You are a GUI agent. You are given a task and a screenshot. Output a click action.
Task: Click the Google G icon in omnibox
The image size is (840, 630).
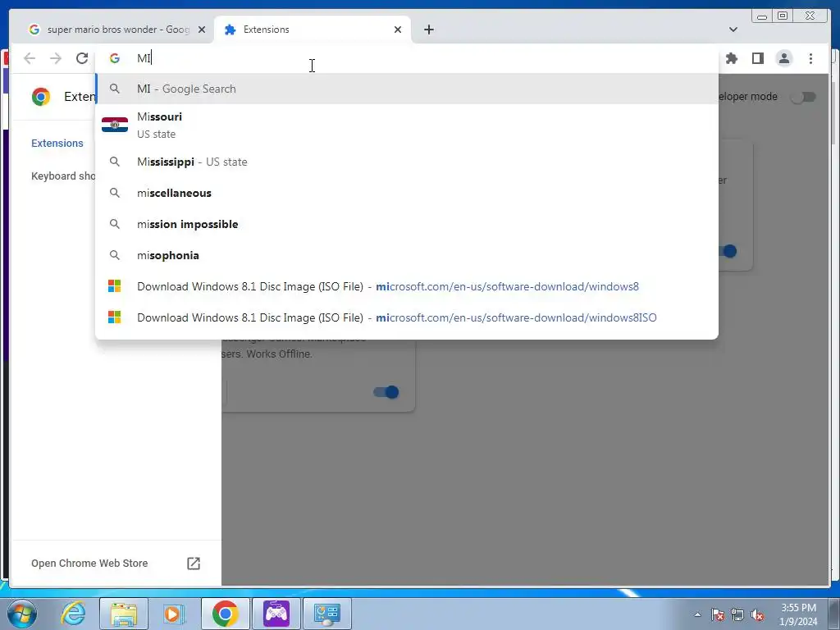click(115, 58)
